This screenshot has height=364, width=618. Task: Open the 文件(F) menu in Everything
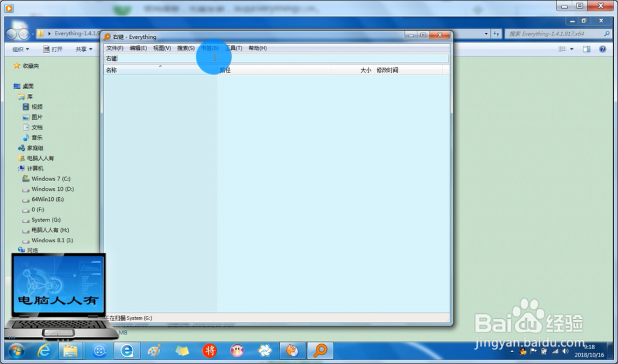tap(115, 48)
